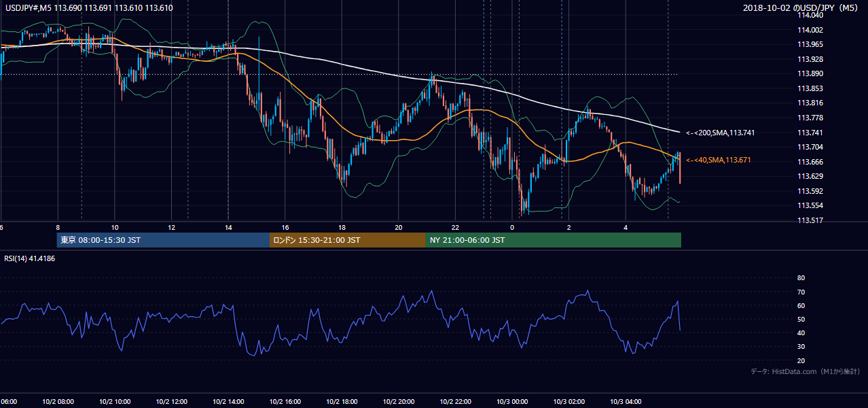Click RSI scale level 20
Image resolution: width=868 pixels, height=408 pixels.
801,360
